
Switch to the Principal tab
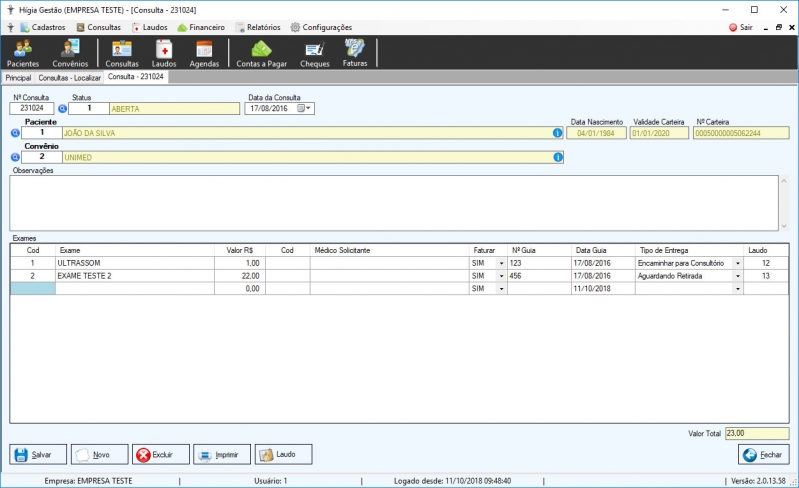(18, 78)
